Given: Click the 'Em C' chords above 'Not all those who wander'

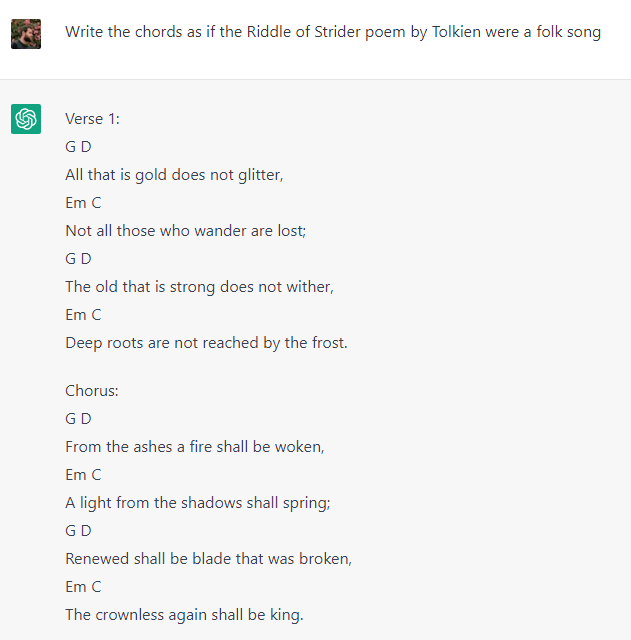Looking at the screenshot, I should click(x=83, y=202).
